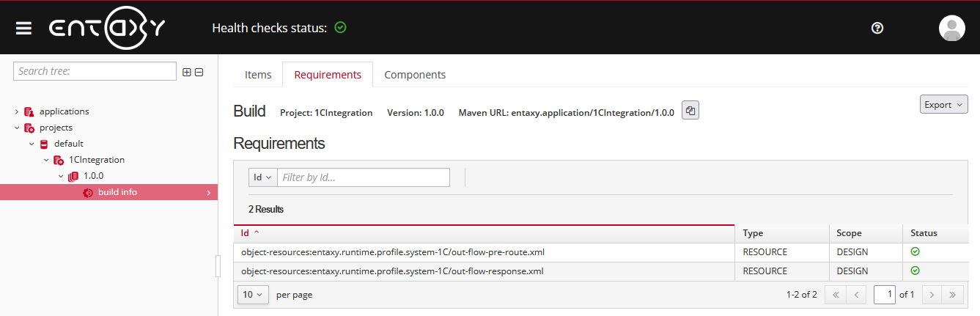
Task: Click the health checks status green icon
Action: [340, 28]
